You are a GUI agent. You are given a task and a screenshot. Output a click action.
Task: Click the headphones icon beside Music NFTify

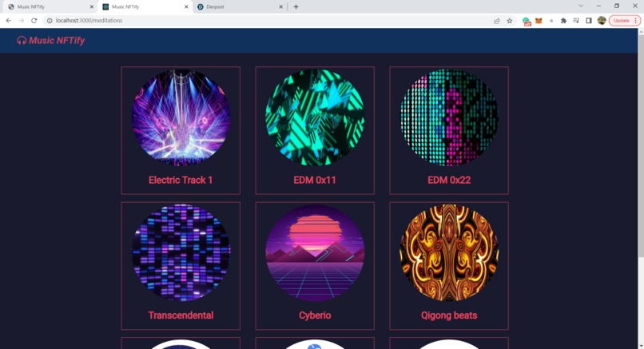point(22,40)
